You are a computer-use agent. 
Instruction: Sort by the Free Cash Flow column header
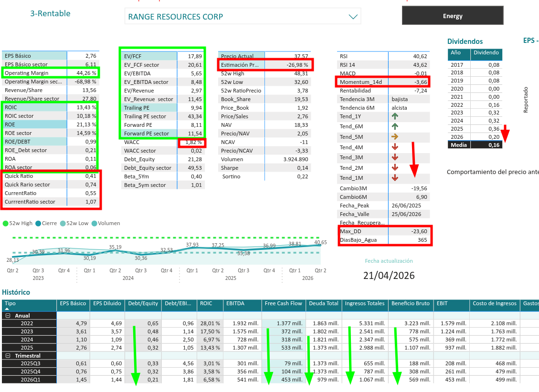coord(283,303)
